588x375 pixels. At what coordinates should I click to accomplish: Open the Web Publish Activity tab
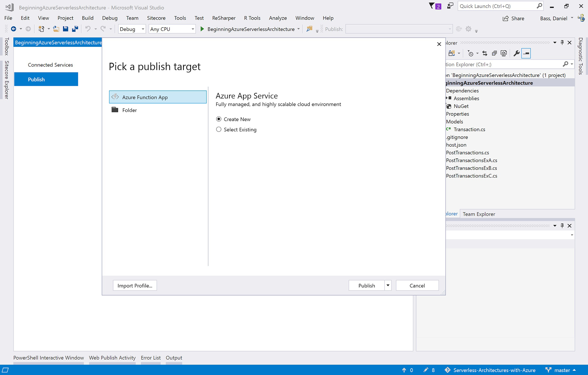pyautogui.click(x=112, y=358)
